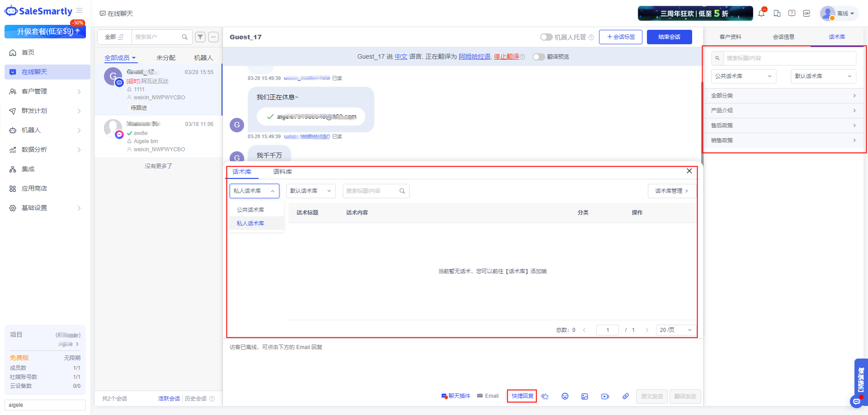Open the 客户资料 tab
The height and width of the screenshot is (415, 868).
(x=730, y=37)
